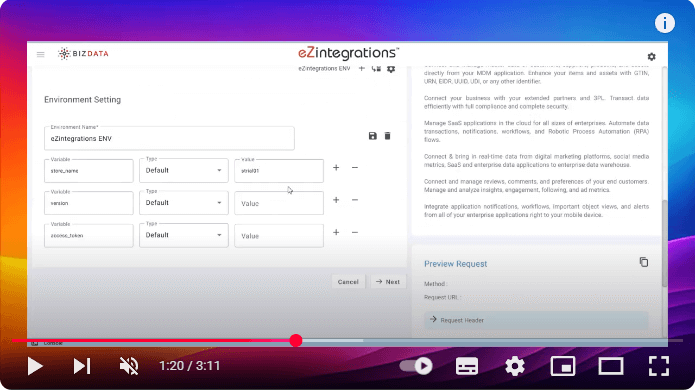Edit the Value field of store_name
The image size is (695, 390).
pos(279,171)
